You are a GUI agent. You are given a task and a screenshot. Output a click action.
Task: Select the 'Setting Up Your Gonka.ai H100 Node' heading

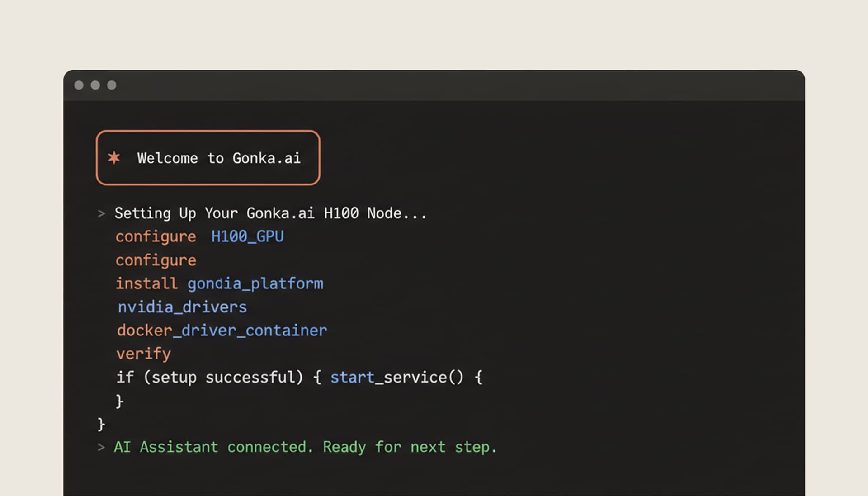(x=270, y=213)
